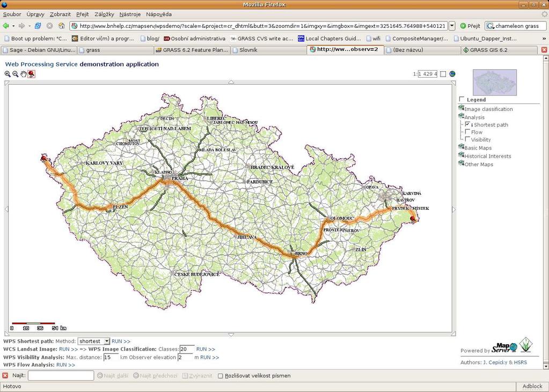549x392 pixels.
Task: Enable the Visibility layer checkbox
Action: [467, 139]
